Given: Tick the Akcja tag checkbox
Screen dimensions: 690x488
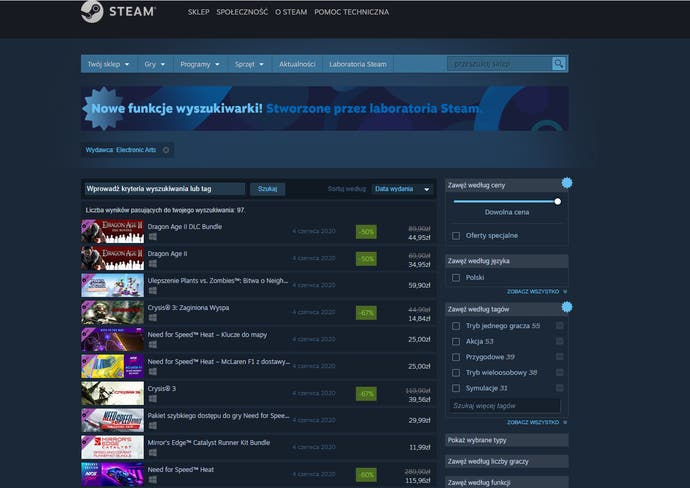Looking at the screenshot, I should click(456, 341).
